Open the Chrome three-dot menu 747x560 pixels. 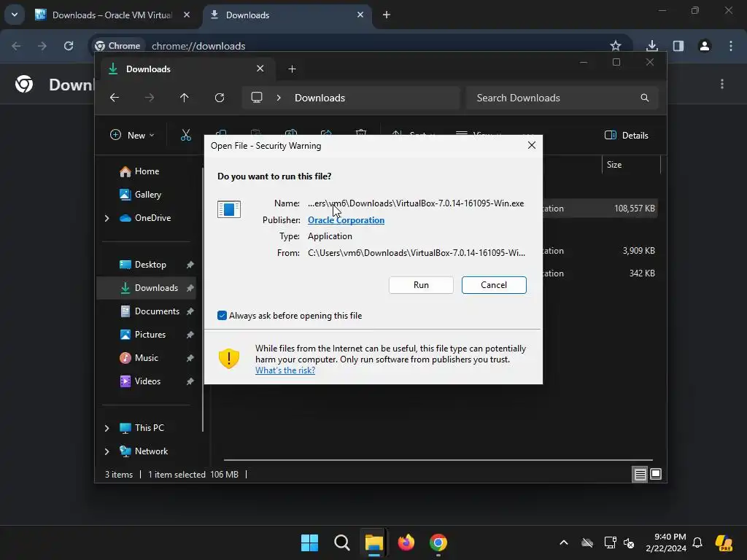[731, 46]
